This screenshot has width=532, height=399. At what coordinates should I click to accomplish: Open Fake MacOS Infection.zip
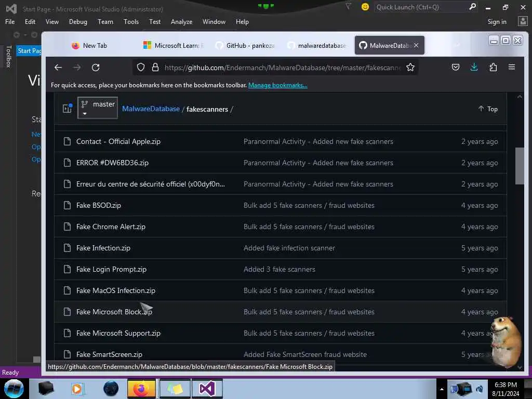[116, 290]
